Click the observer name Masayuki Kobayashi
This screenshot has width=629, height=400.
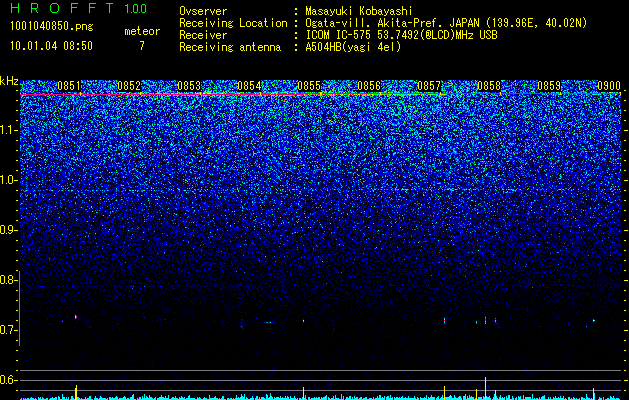tap(359, 11)
